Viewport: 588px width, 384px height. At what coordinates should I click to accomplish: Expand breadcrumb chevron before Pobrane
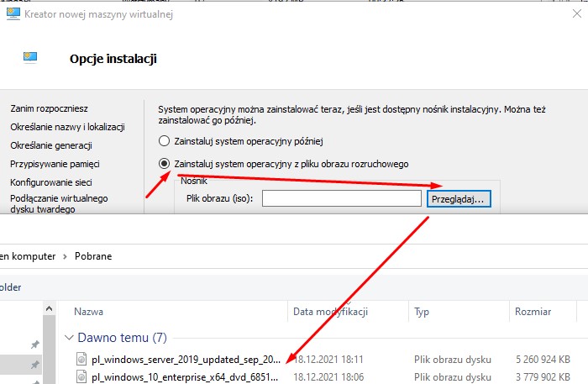coord(65,256)
